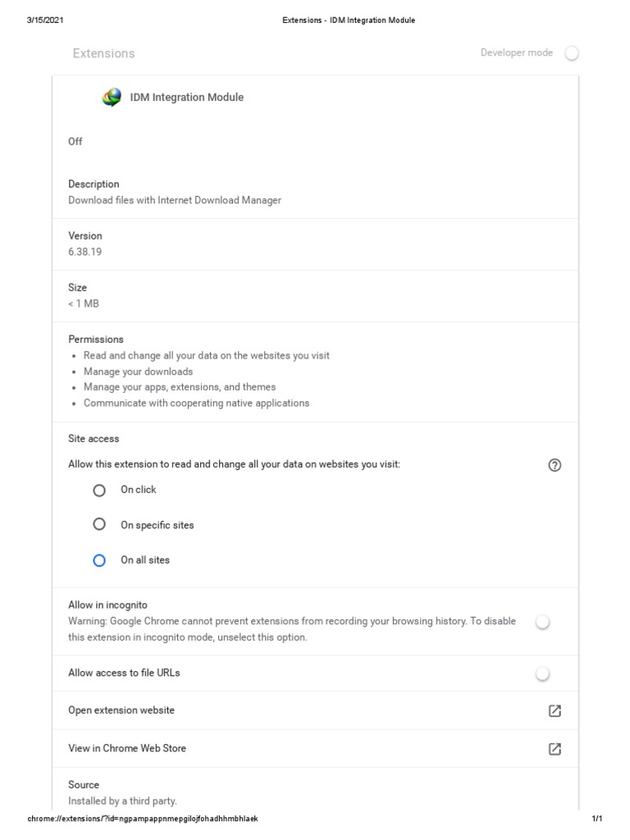Click the Site access help question-mark icon
This screenshot has width=630, height=840.
point(555,465)
